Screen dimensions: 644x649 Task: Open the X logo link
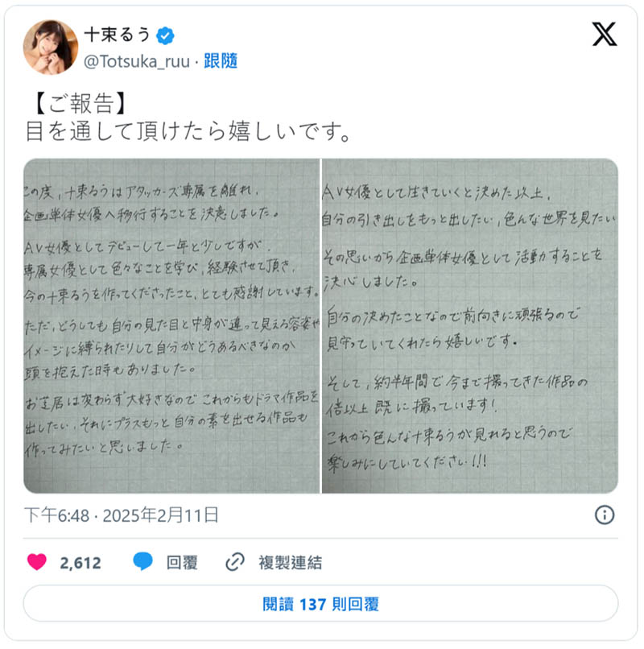(604, 34)
